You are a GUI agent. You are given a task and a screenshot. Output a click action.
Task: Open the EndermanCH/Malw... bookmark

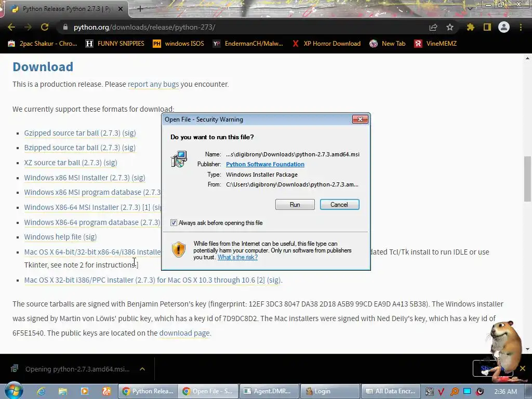pyautogui.click(x=248, y=44)
